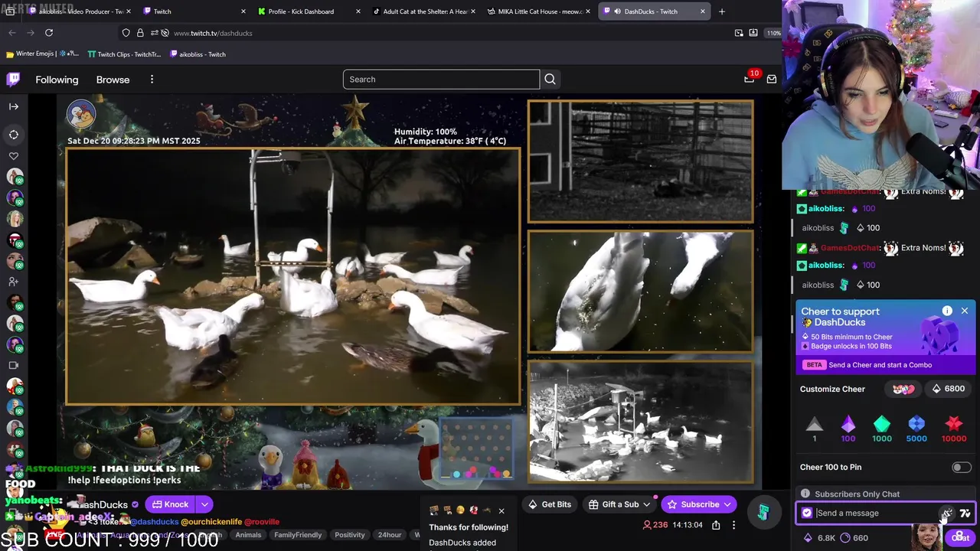Screen dimensions: 980x551
Task: Click the 24hour tag
Action: [x=389, y=535]
